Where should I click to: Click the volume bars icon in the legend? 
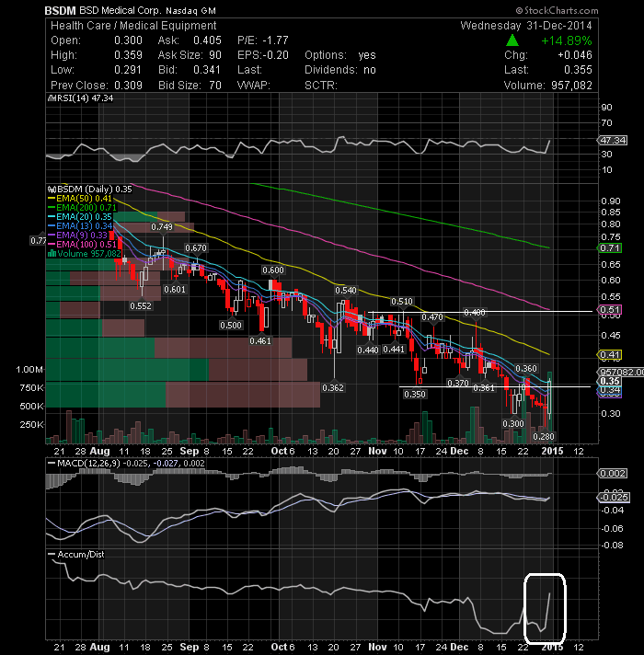pos(52,254)
